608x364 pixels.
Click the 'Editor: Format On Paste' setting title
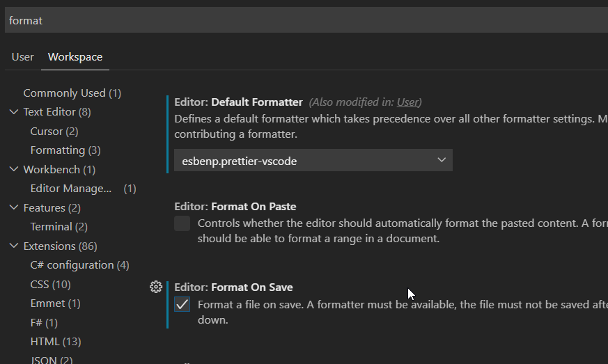[235, 207]
